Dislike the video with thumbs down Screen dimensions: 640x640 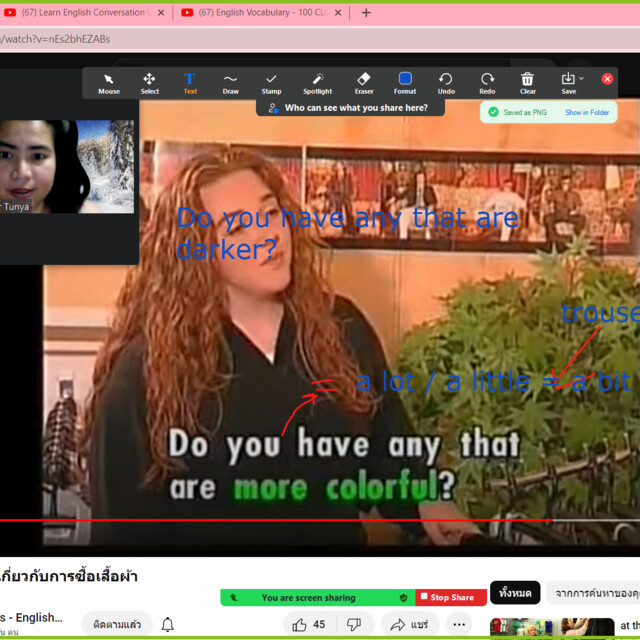pos(353,624)
